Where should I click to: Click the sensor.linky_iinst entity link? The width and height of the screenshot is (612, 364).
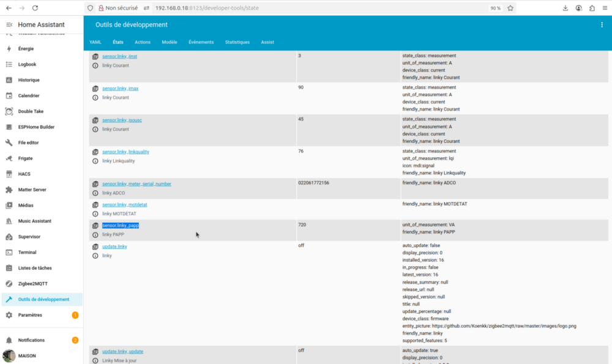point(119,56)
